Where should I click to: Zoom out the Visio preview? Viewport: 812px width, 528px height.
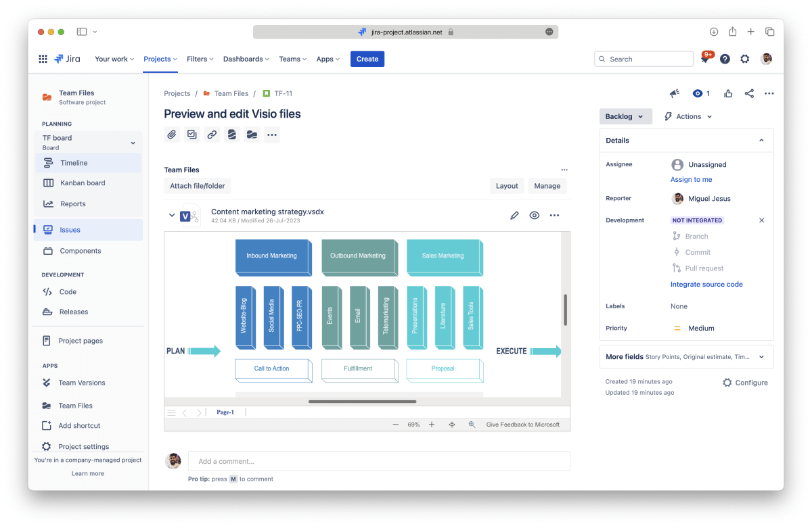(396, 425)
